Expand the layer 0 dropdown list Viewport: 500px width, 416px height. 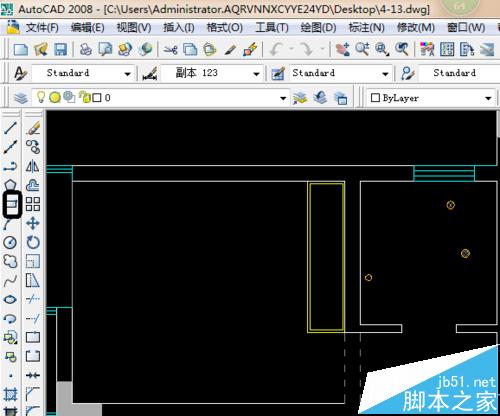click(283, 98)
